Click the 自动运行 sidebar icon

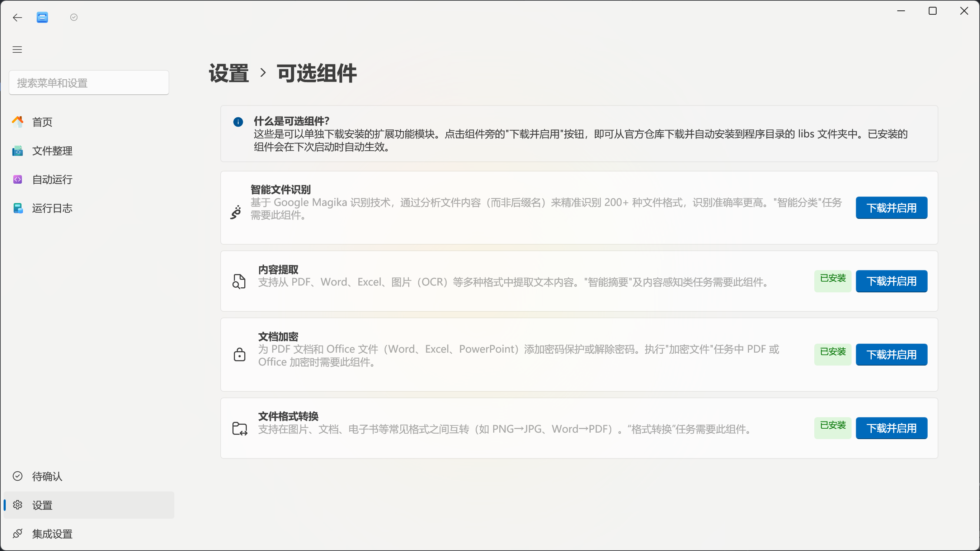pyautogui.click(x=18, y=179)
